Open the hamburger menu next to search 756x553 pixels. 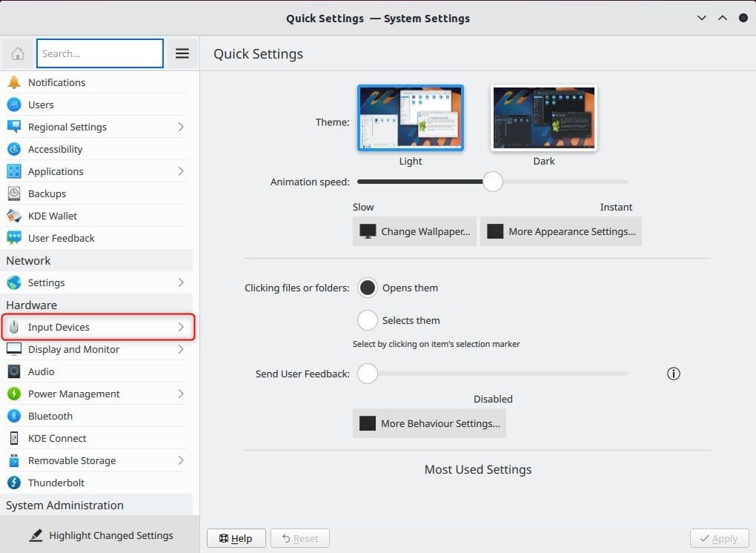[182, 53]
